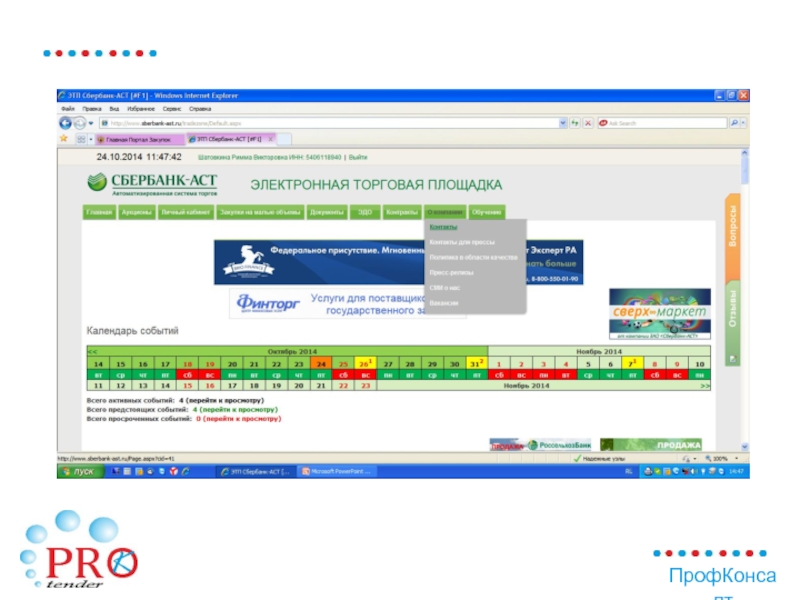Open the orange Вопросы side tab
The height and width of the screenshot is (600, 800).
pyautogui.click(x=733, y=236)
